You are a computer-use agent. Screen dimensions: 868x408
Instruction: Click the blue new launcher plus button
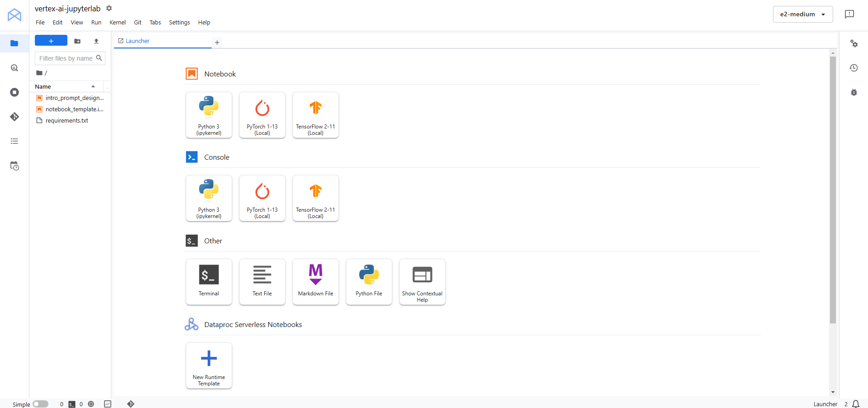coord(51,41)
